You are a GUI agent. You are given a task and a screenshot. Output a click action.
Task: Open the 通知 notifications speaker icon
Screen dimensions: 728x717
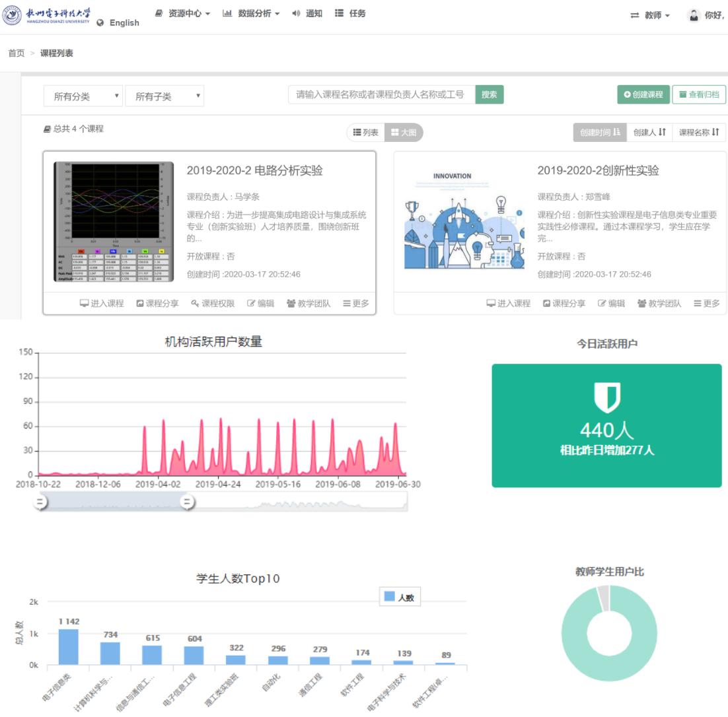click(296, 13)
